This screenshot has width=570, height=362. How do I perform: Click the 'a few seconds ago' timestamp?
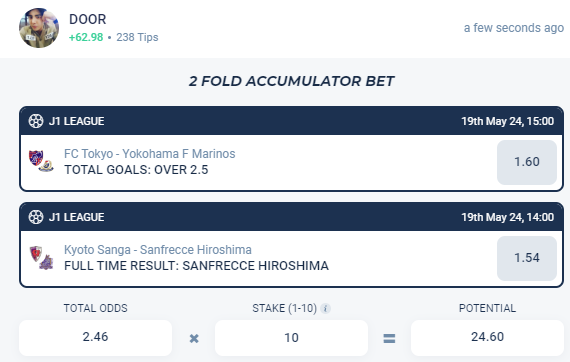click(514, 28)
